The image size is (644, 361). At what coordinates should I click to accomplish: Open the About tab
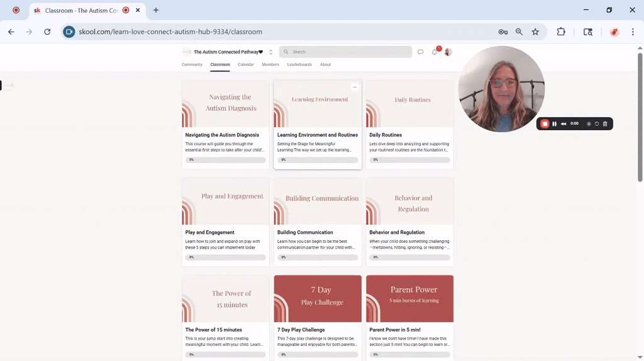325,65
